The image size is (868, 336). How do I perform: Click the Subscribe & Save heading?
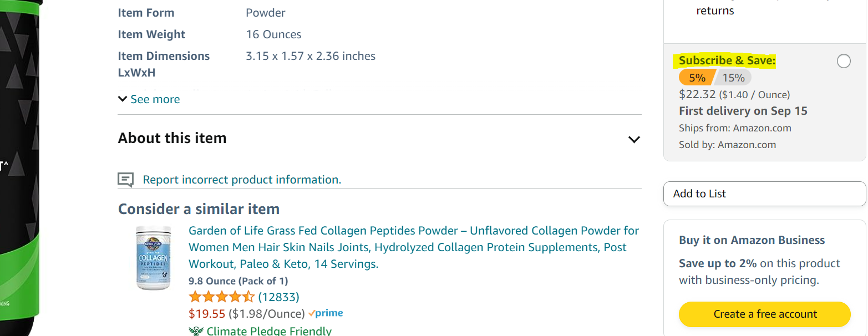(727, 60)
